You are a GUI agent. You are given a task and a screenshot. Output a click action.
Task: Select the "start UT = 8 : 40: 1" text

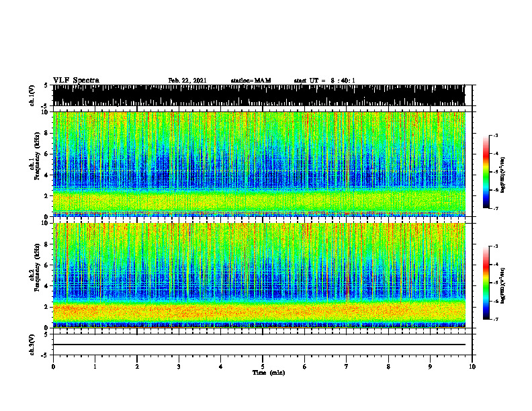click(324, 81)
